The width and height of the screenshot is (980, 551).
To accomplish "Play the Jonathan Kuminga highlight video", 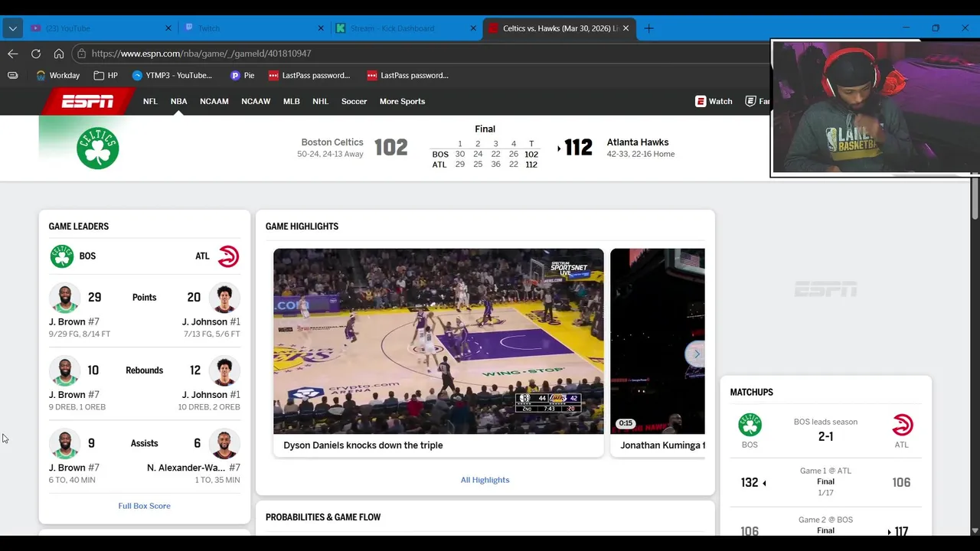I will pos(657,341).
